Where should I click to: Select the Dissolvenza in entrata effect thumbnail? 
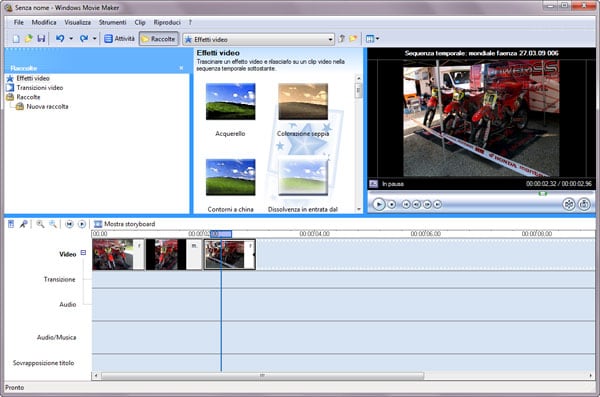(x=303, y=177)
